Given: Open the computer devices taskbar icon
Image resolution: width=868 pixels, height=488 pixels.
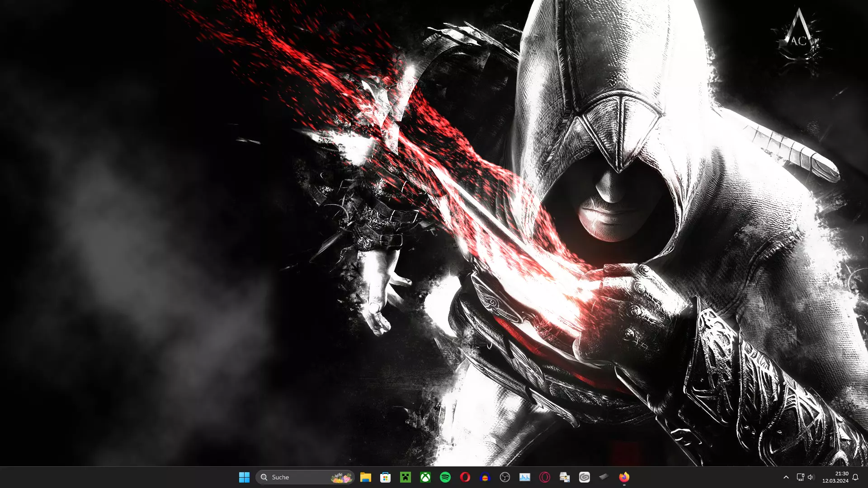Looking at the screenshot, I should tap(565, 477).
